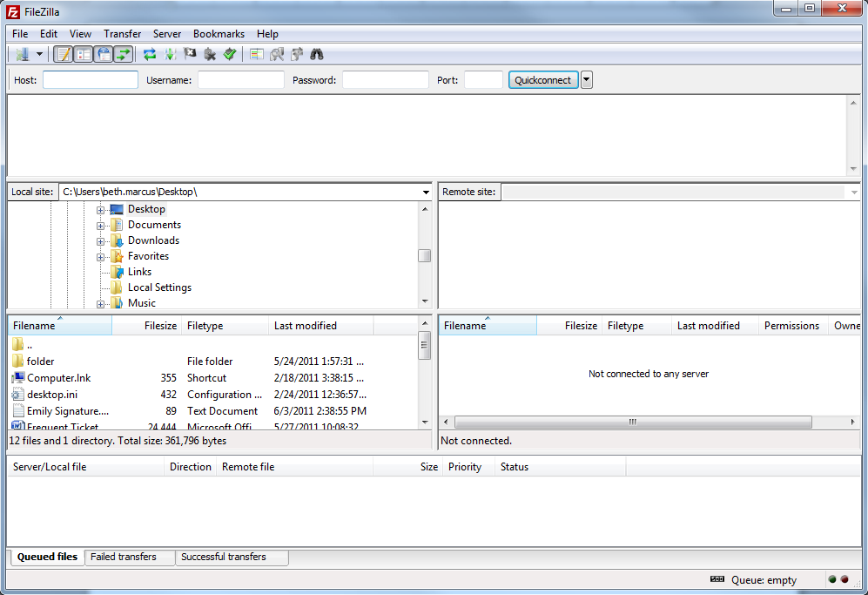Click the FileZilla logo in title bar
This screenshot has width=868, height=595.
click(13, 11)
